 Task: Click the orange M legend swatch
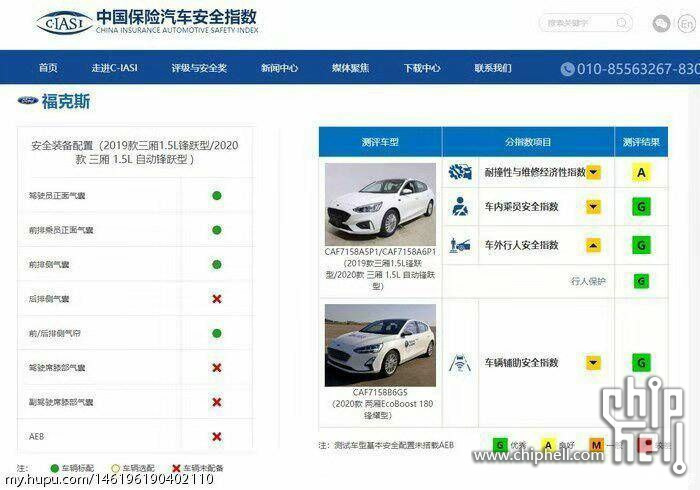[596, 445]
